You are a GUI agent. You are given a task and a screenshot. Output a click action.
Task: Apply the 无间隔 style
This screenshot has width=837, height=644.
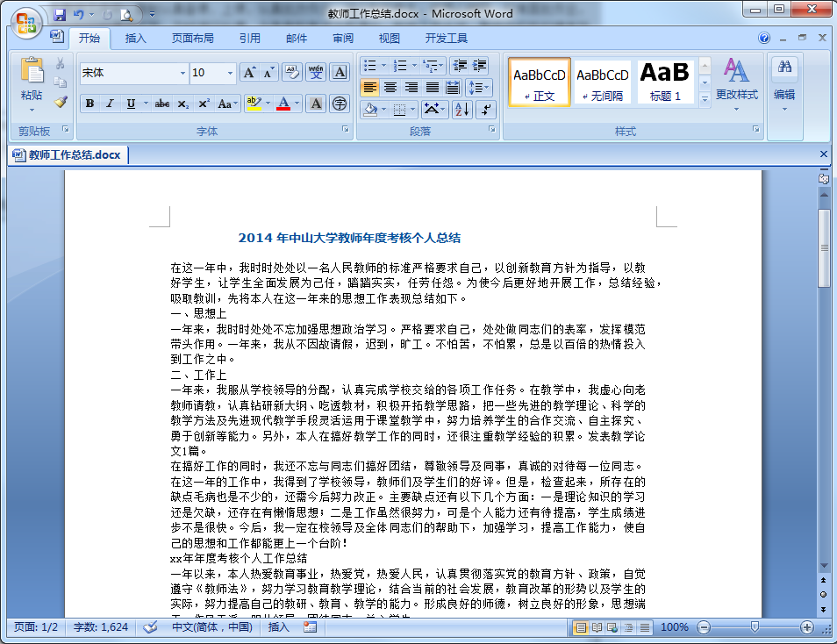tap(602, 82)
